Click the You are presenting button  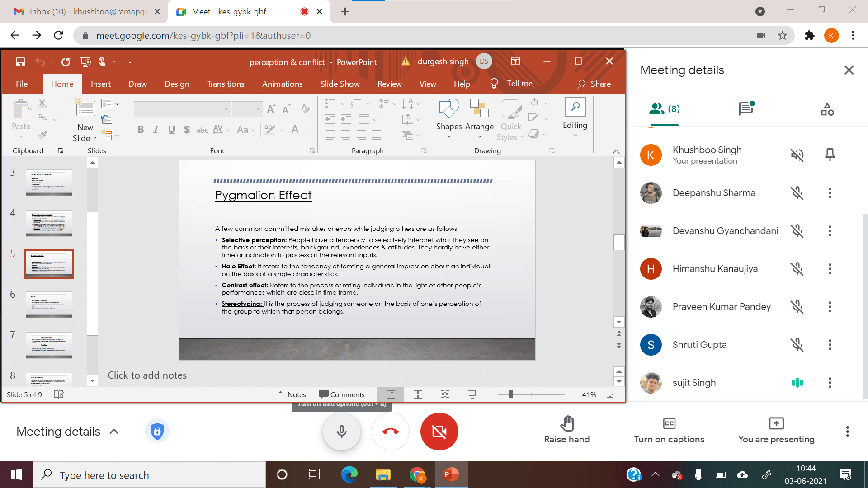[x=776, y=430]
